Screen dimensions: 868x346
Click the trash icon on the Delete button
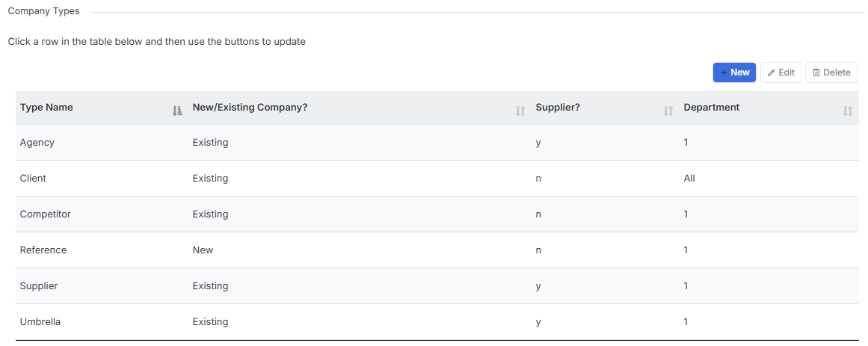click(816, 72)
